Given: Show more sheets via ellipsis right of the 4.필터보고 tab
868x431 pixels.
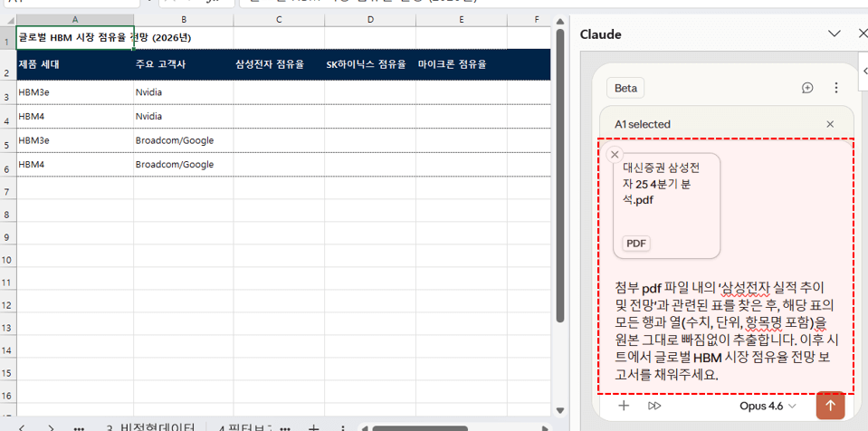Looking at the screenshot, I should [284, 428].
